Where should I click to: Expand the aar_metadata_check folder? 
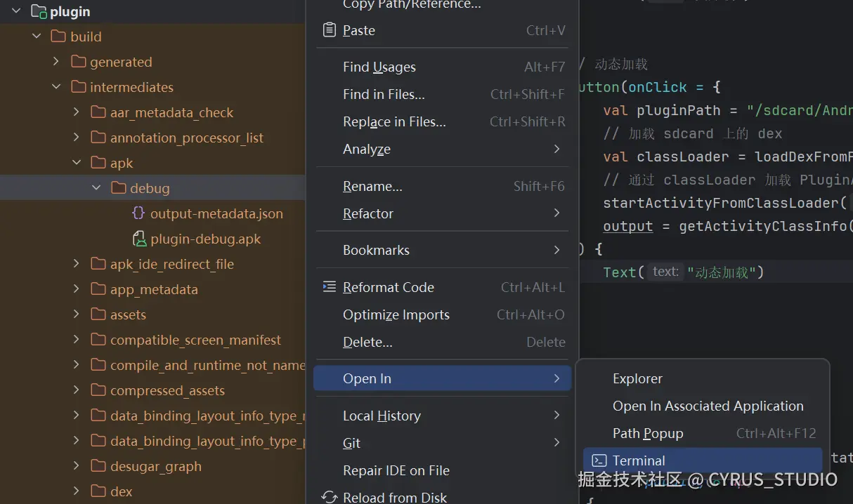tap(77, 112)
